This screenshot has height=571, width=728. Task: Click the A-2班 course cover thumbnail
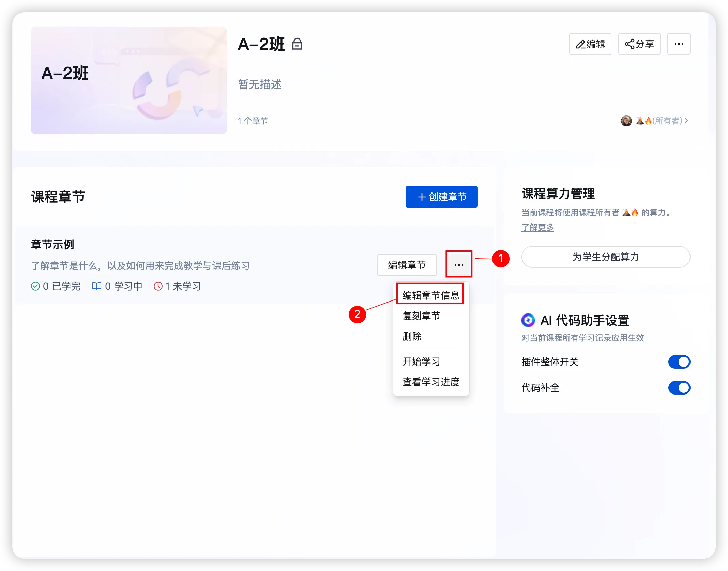point(129,80)
